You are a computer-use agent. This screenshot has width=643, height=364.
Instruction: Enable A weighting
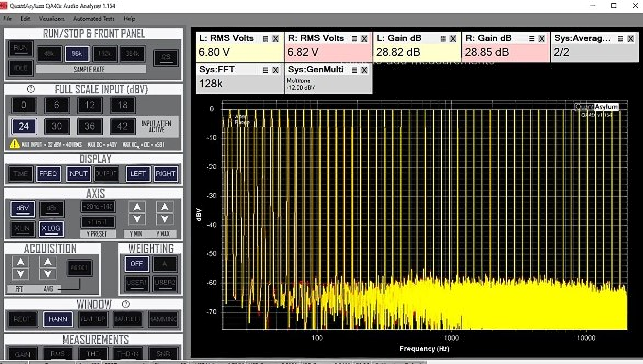(165, 264)
